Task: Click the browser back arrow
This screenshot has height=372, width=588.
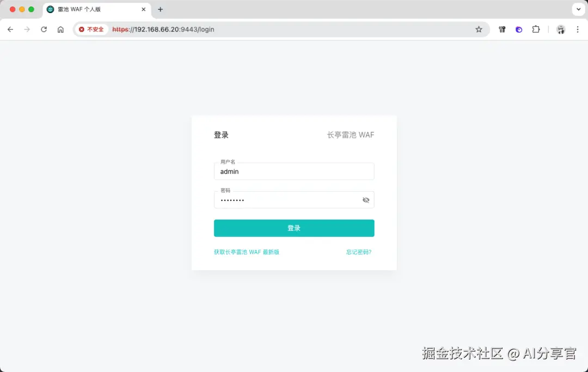Action: pyautogui.click(x=10, y=29)
